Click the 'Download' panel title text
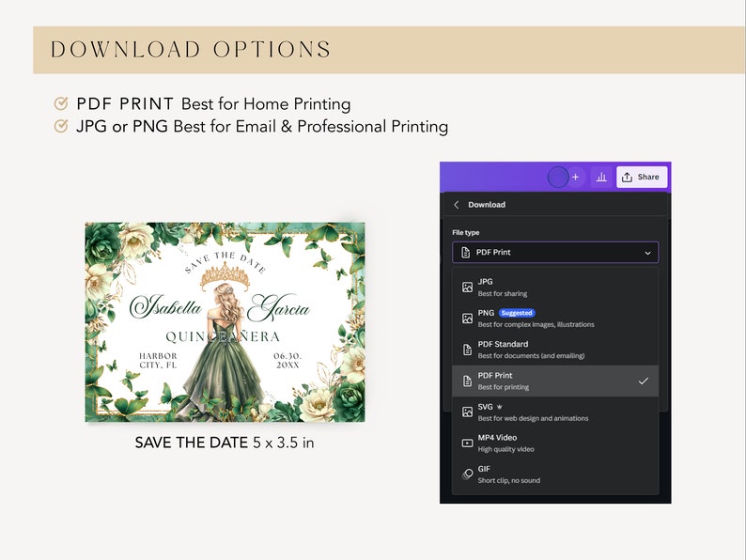 click(487, 205)
